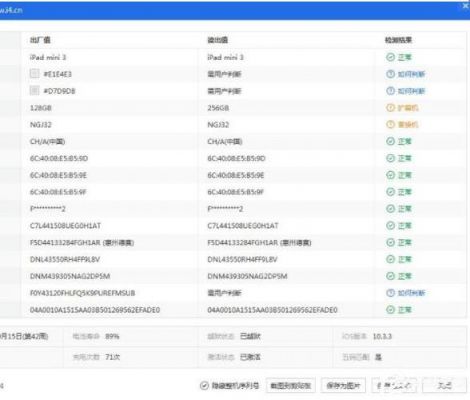
Task: Click the check icon in the DNL43550RH4FF9L8V row
Action: point(390,259)
